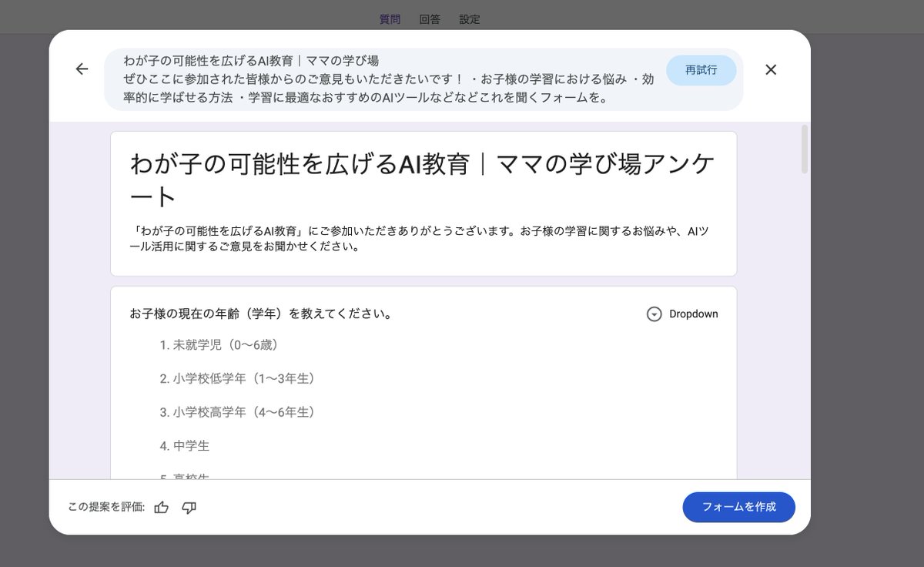The image size is (924, 567).
Task: Click the preview pane vertical scrollbar
Action: (805, 148)
